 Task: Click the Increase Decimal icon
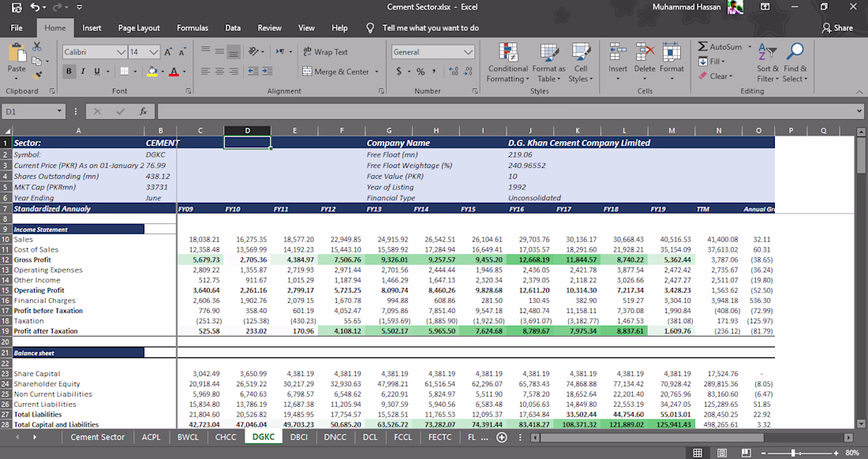click(x=453, y=71)
